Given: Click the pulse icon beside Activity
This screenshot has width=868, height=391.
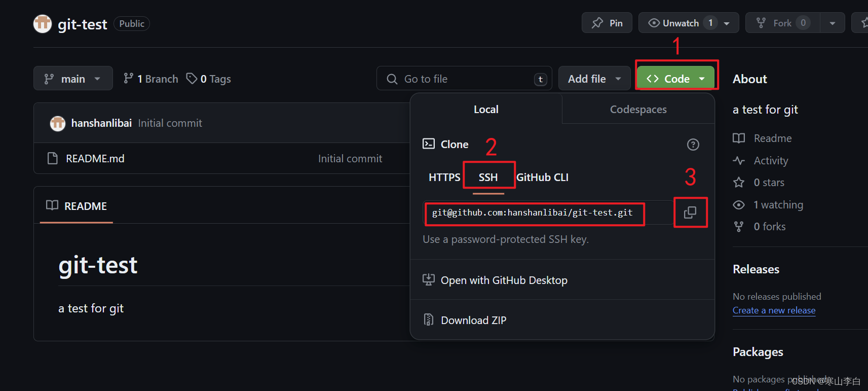Looking at the screenshot, I should (739, 160).
